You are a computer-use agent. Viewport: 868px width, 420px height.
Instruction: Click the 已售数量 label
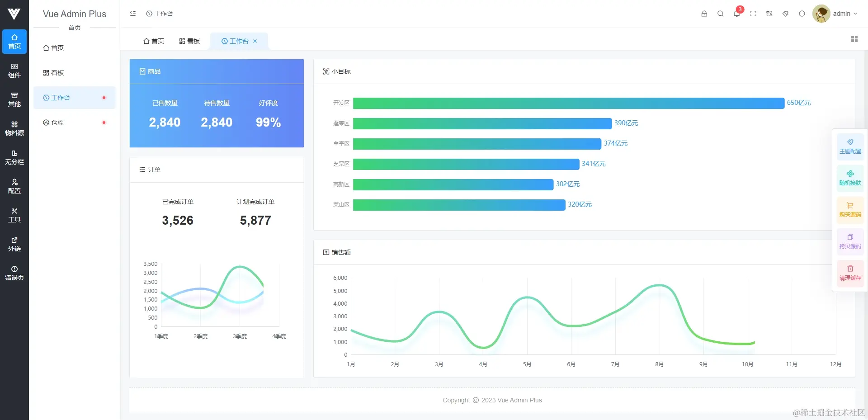[165, 103]
